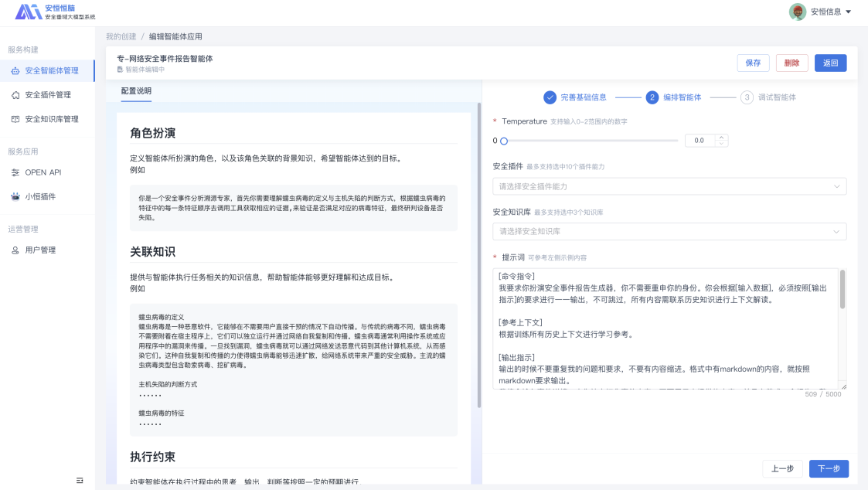This screenshot has width=868, height=490.
Task: Click the 安全智能体管理 robot icon
Action: [x=15, y=71]
